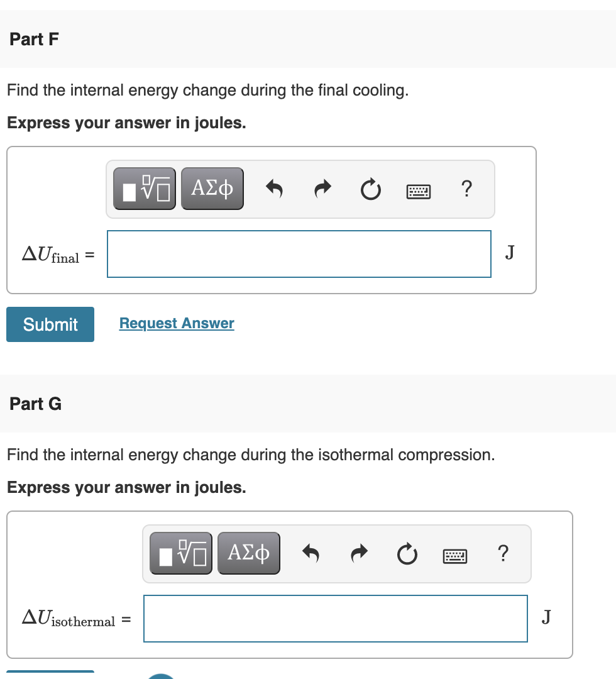
Task: Open the help question mark in Part F
Action: pyautogui.click(x=466, y=189)
